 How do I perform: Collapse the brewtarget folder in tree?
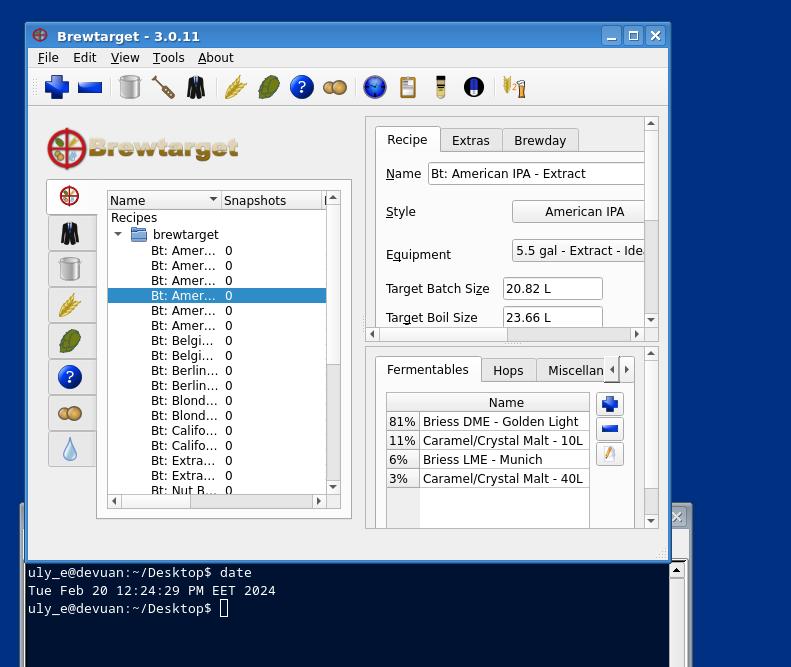[118, 234]
